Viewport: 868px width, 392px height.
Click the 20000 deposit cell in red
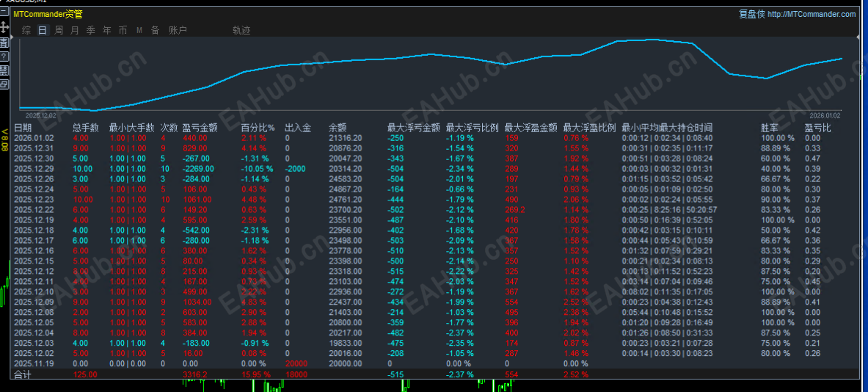296,363
